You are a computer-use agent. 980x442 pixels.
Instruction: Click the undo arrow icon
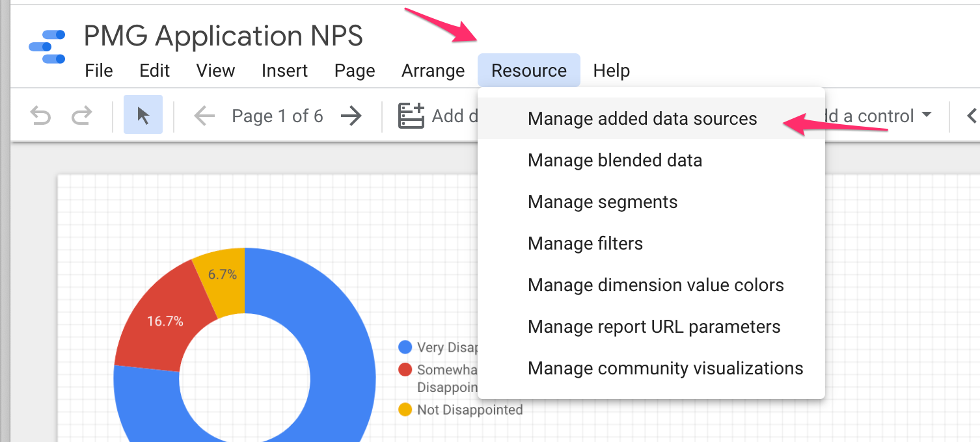tap(41, 116)
